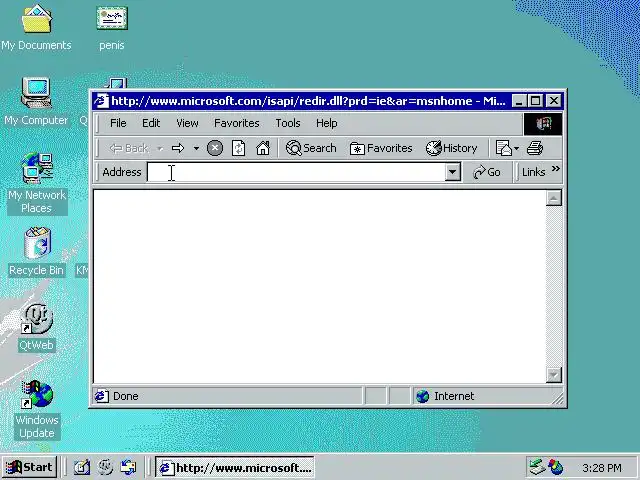The image size is (640, 480).
Task: Go to Home page icon
Action: coord(263,148)
